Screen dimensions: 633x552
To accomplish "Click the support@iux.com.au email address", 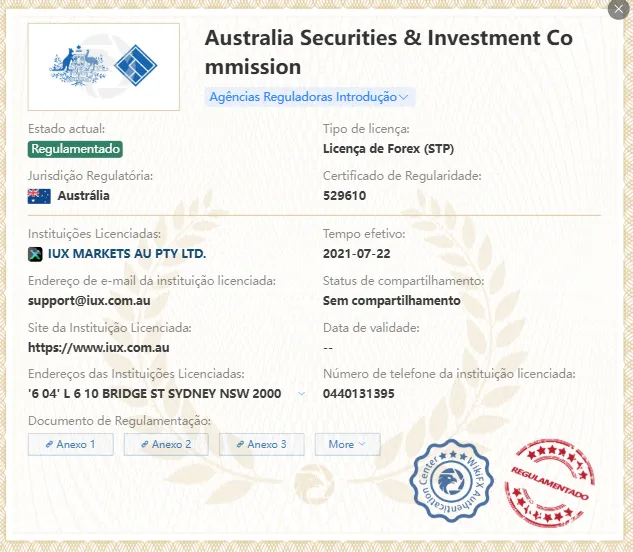I will pos(89,301).
